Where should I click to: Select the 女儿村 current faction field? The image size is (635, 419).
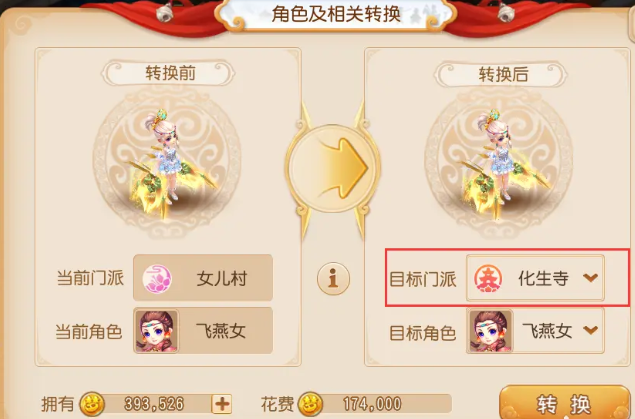pyautogui.click(x=203, y=278)
